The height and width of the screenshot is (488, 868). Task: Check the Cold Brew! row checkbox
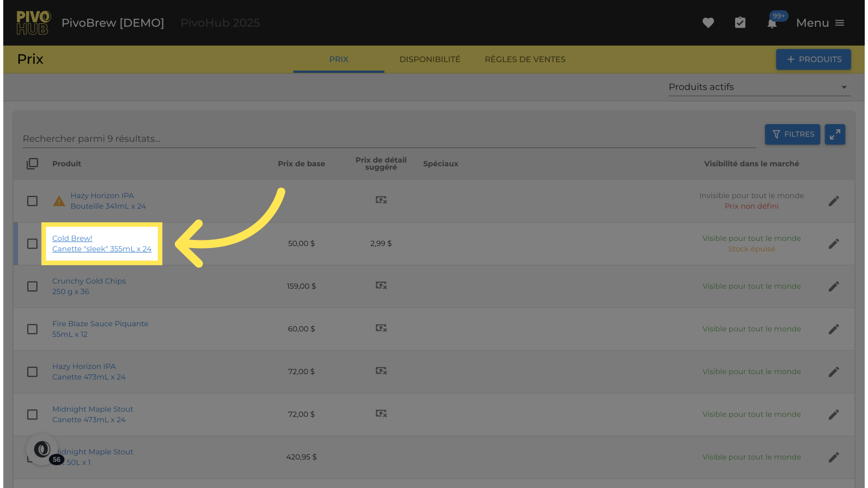pyautogui.click(x=32, y=244)
